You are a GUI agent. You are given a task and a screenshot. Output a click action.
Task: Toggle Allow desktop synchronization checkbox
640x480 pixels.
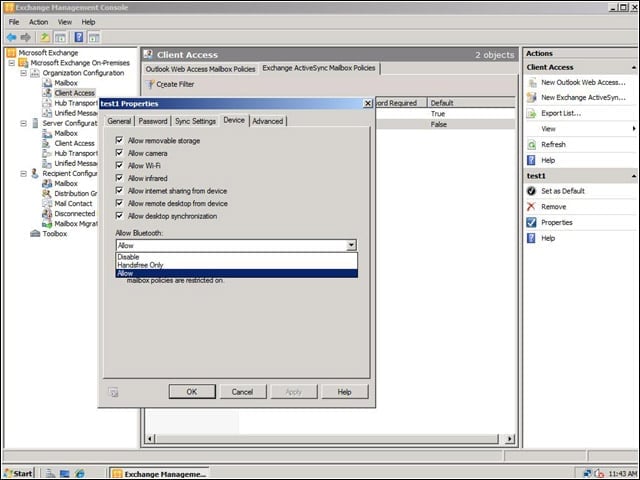(x=119, y=216)
